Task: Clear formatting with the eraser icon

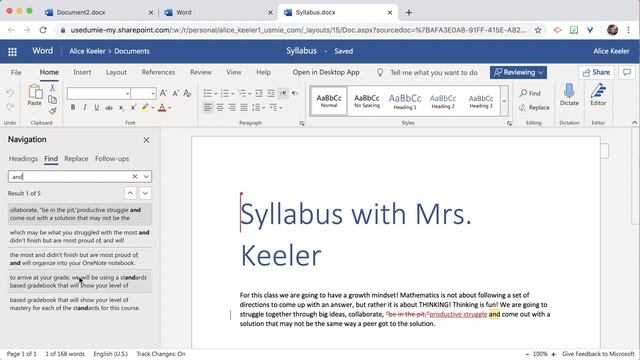Action: (x=187, y=93)
